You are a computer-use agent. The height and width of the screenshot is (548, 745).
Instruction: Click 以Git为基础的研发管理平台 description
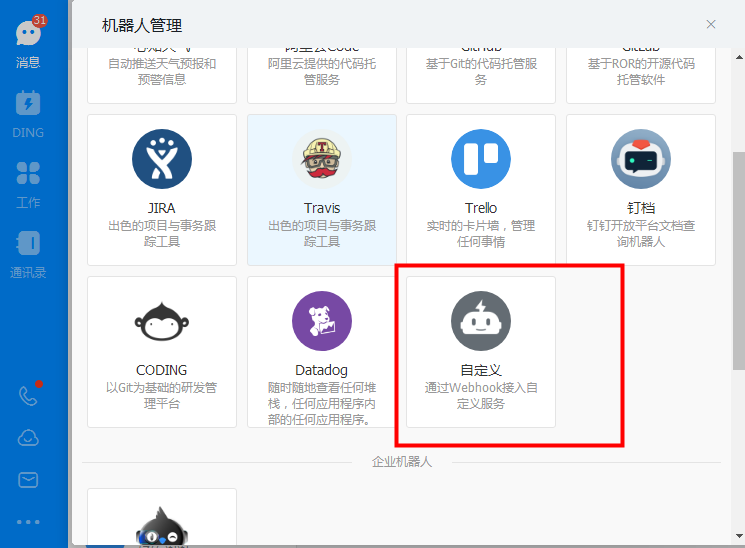162,395
